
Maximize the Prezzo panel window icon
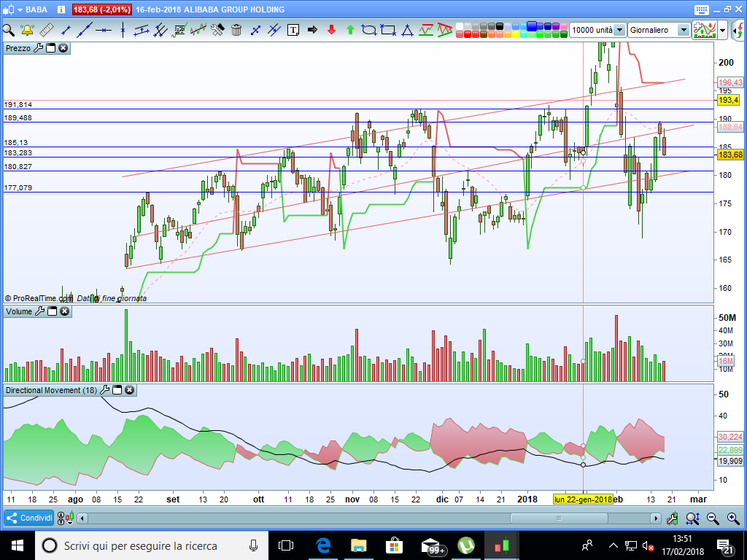pos(50,48)
